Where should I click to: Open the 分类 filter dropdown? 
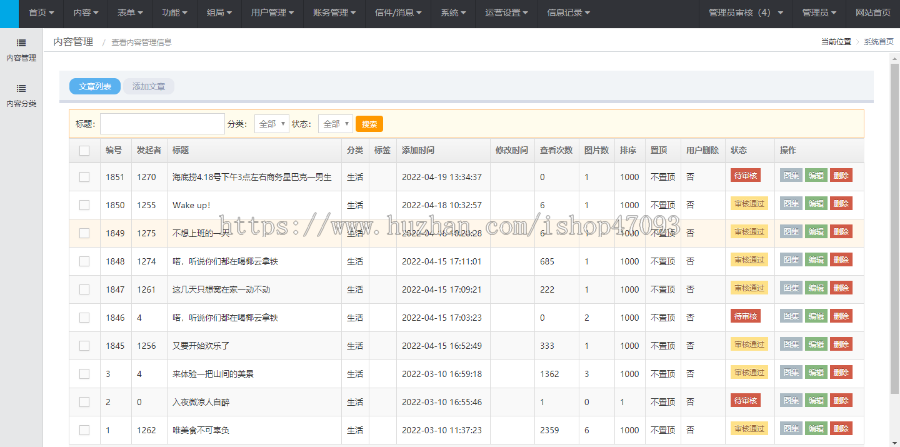point(271,124)
